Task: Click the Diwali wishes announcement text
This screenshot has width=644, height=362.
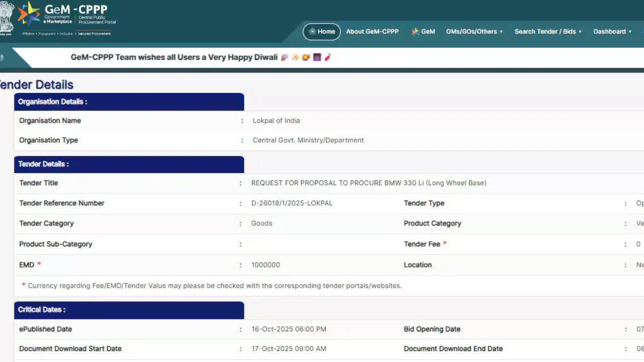Action: [x=174, y=57]
